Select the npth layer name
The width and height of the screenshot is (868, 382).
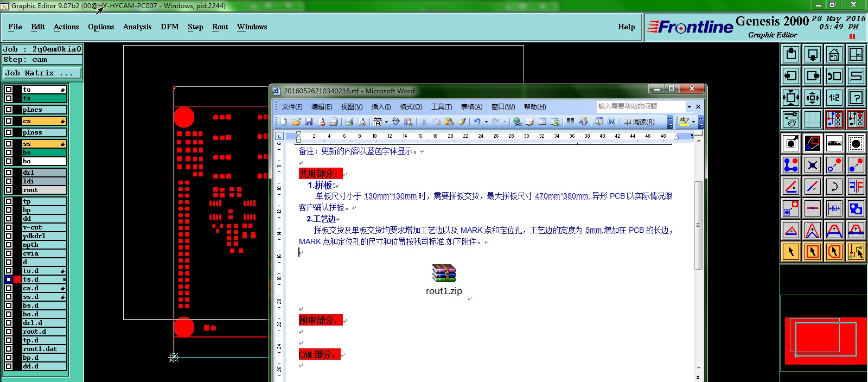(44, 245)
